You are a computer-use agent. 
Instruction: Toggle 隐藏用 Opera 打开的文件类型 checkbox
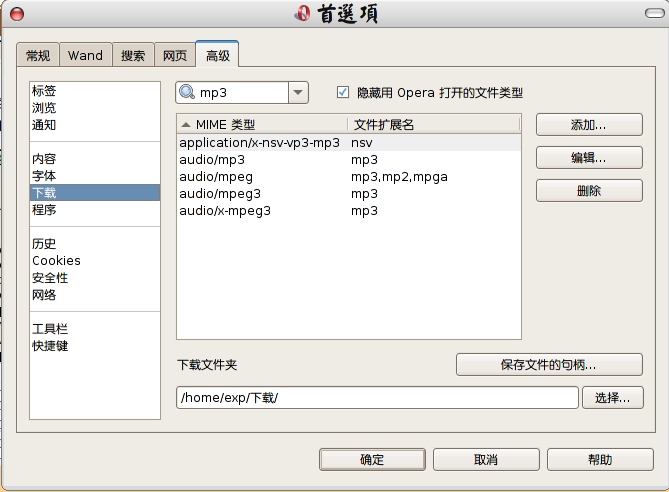pyautogui.click(x=343, y=92)
